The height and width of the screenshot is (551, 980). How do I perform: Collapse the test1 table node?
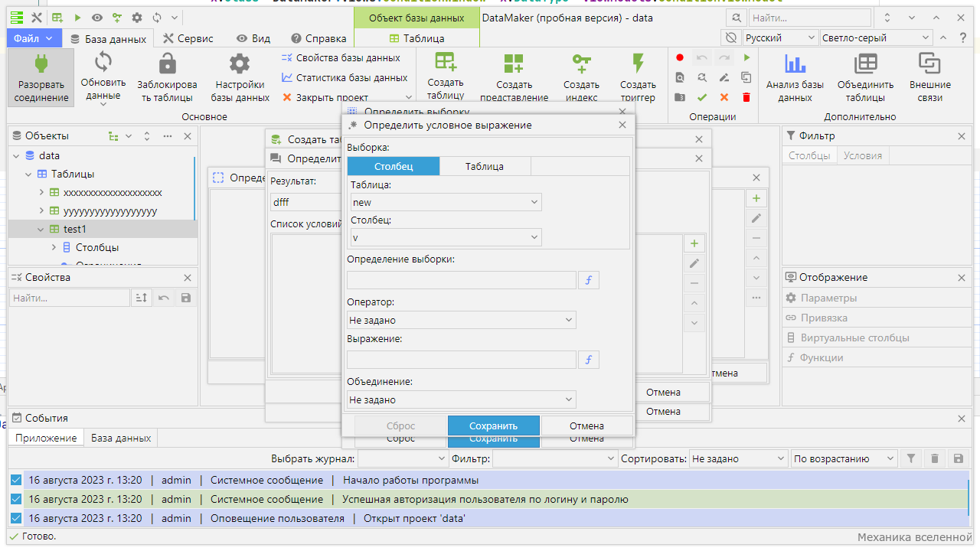click(41, 229)
